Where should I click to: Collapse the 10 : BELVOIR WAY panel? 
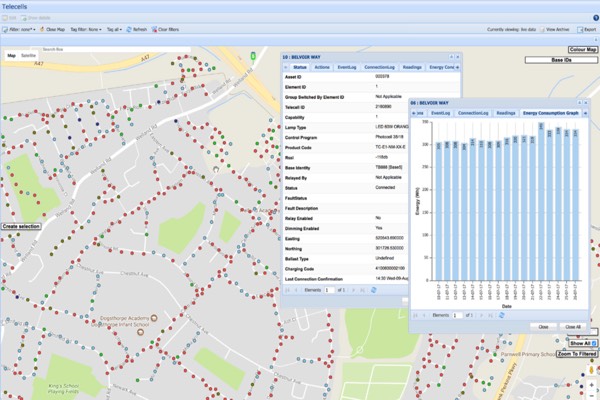point(451,57)
